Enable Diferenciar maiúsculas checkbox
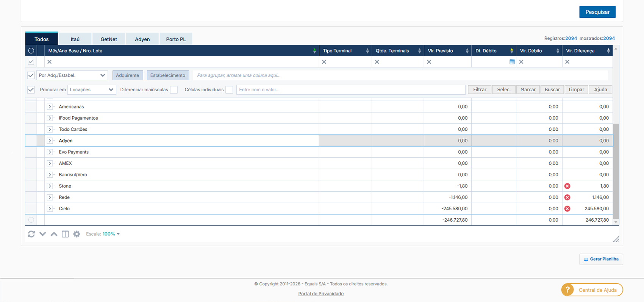 [x=174, y=90]
